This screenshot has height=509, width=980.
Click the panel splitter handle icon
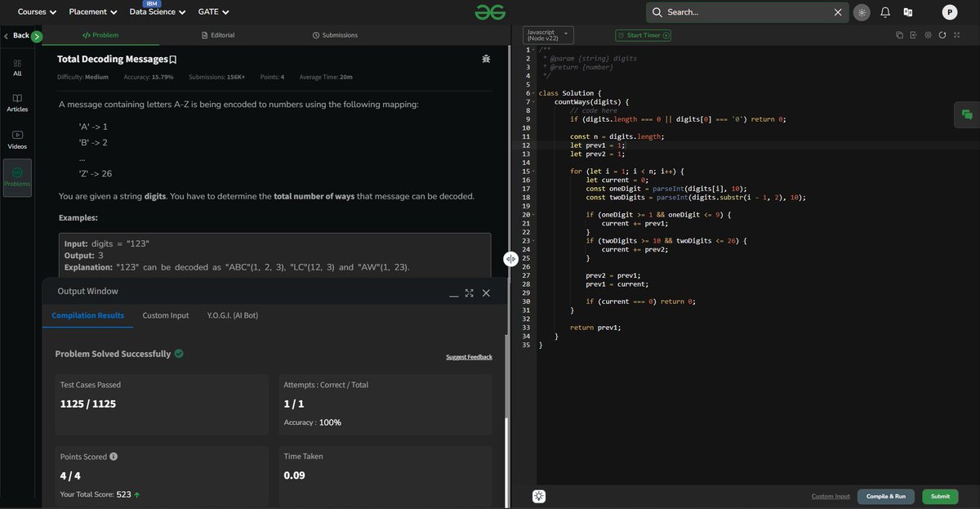click(510, 258)
